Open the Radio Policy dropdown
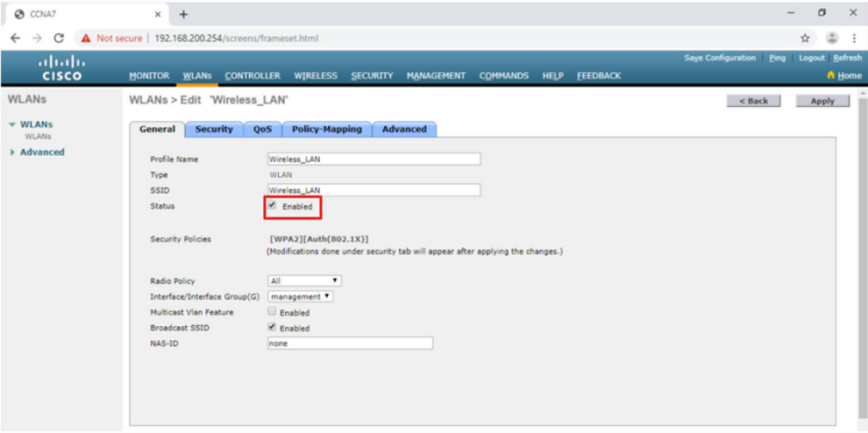Screen dimensions: 868x433 [x=304, y=280]
